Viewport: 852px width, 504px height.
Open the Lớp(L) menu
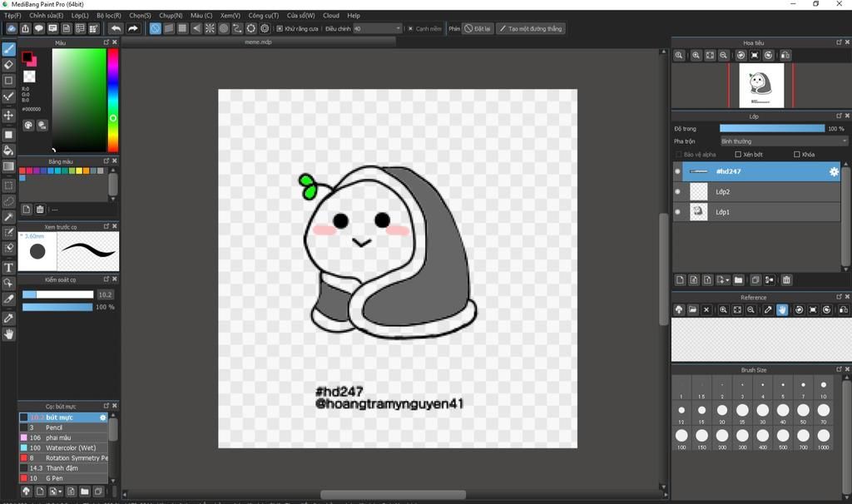pyautogui.click(x=80, y=16)
